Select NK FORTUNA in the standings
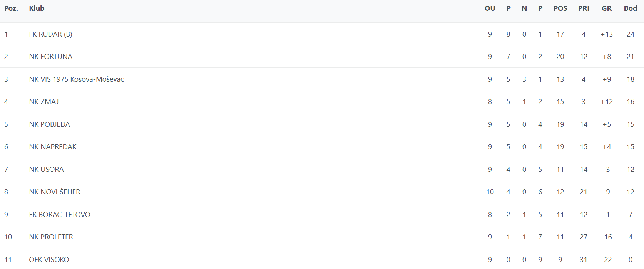644x269 pixels. coord(50,57)
